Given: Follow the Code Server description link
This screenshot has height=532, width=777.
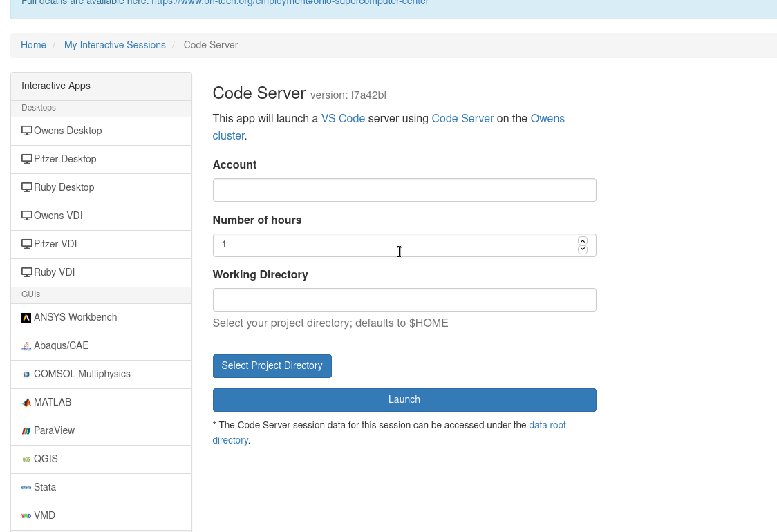Looking at the screenshot, I should click(x=462, y=119).
